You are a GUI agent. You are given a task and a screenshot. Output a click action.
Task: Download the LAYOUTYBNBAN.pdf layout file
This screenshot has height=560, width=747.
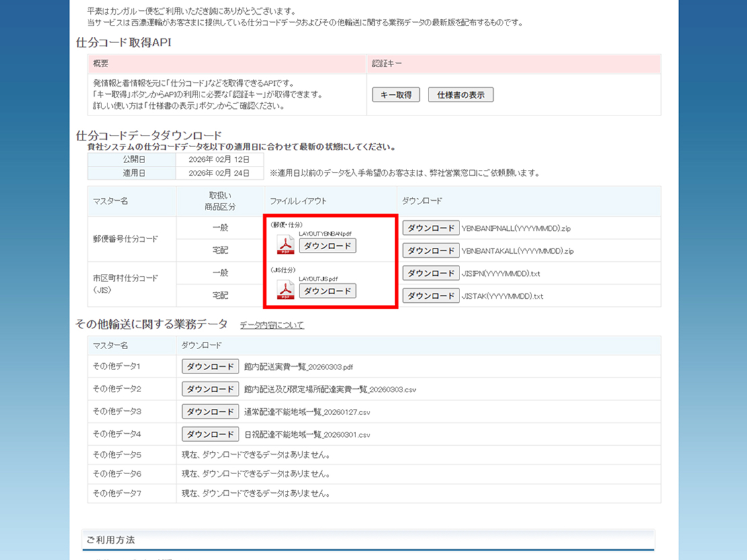click(x=327, y=246)
